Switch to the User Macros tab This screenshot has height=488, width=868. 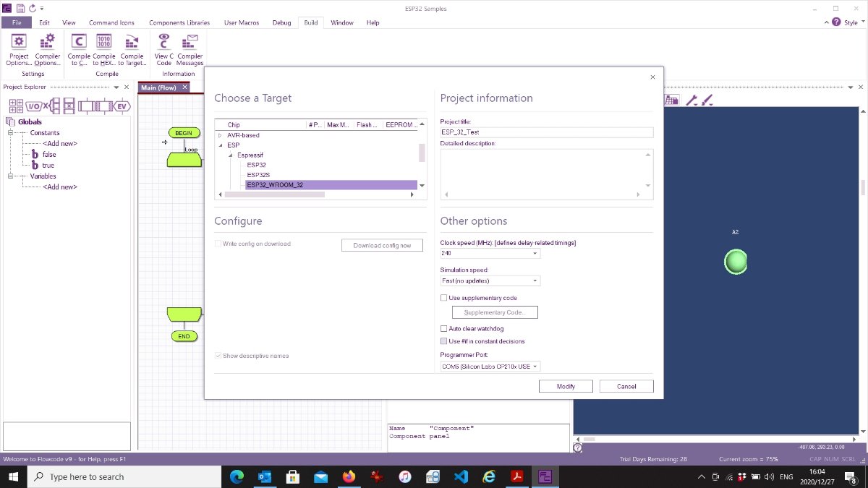coord(241,22)
